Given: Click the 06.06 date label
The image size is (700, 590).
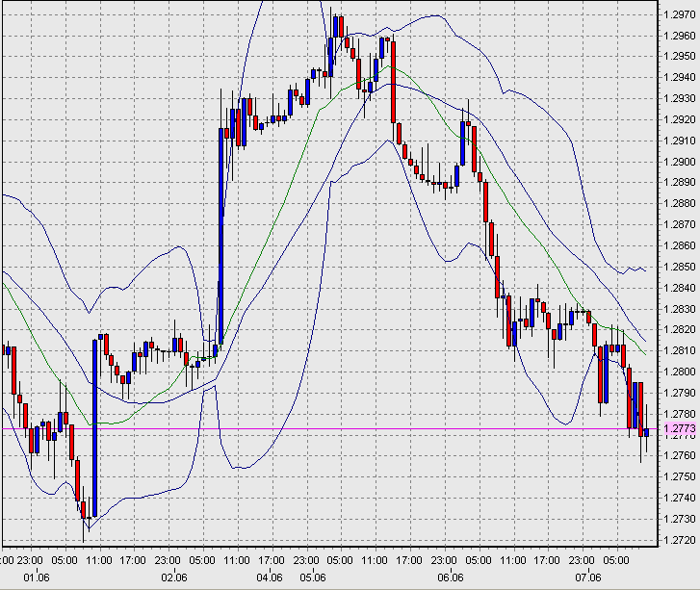Looking at the screenshot, I should pyautogui.click(x=451, y=577).
